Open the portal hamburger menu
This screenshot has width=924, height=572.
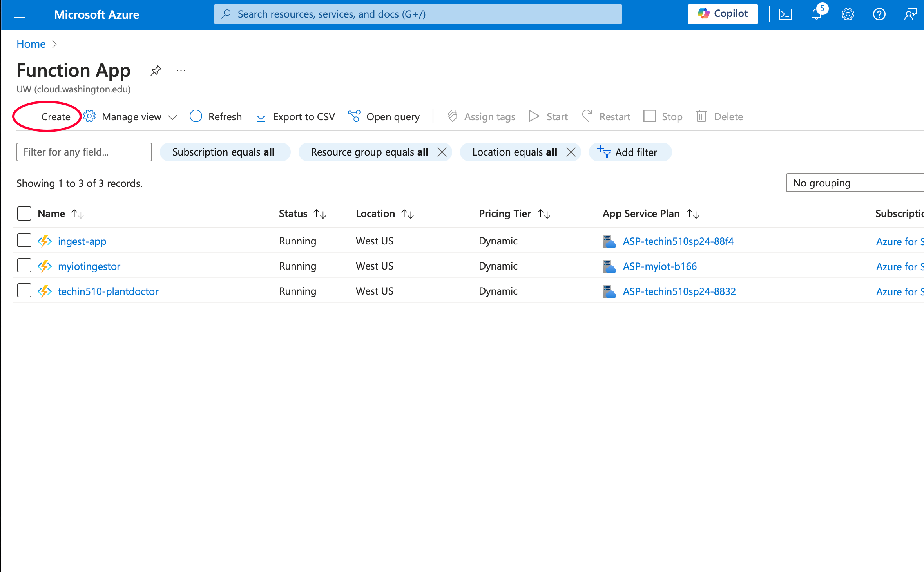click(x=20, y=14)
